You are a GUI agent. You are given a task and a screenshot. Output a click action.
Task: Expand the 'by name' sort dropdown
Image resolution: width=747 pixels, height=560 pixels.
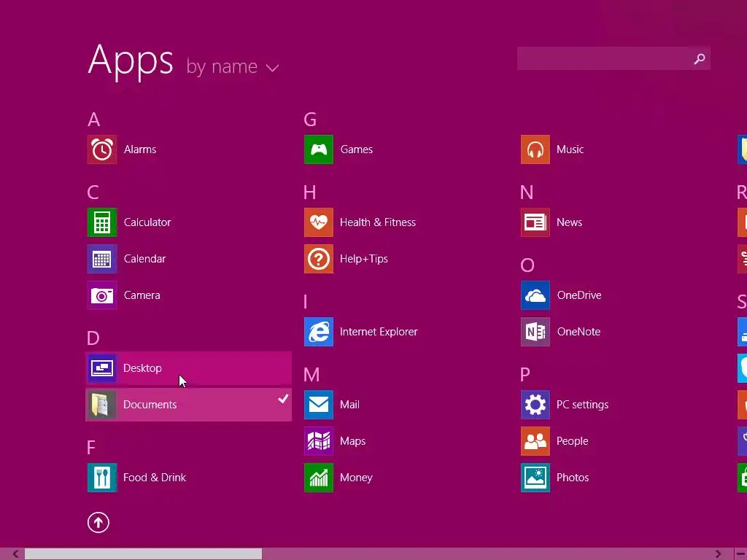(x=233, y=66)
